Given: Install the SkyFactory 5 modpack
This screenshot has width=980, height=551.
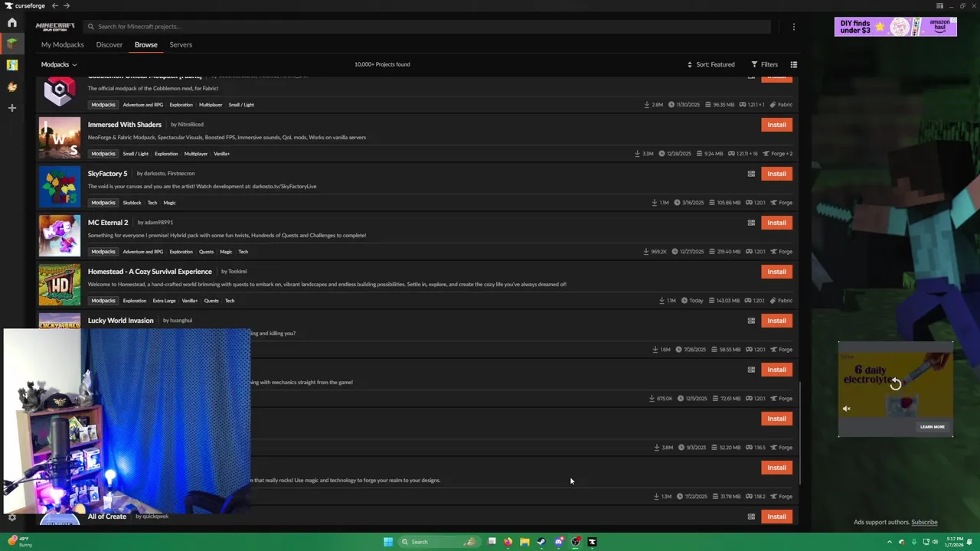Looking at the screenshot, I should [776, 174].
